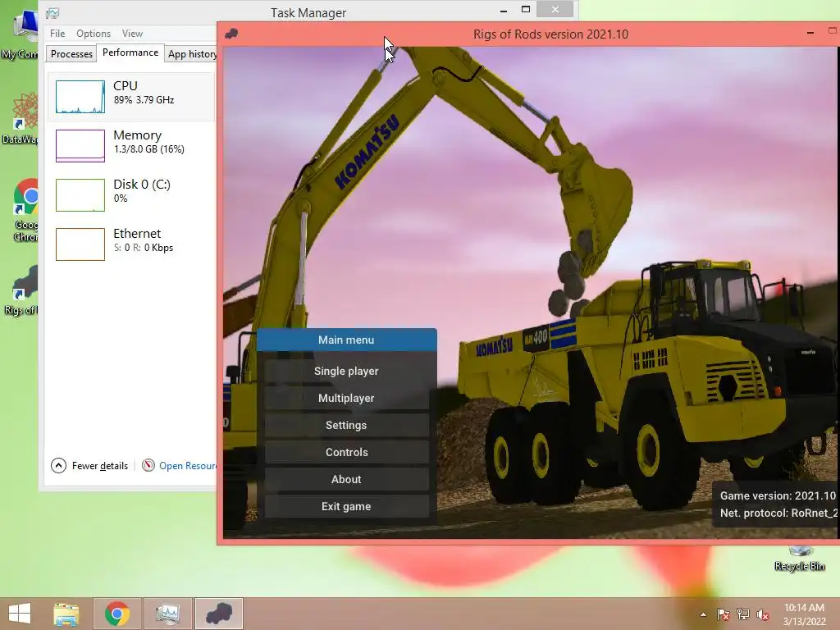
Task: Click Exit game in main menu
Action: coord(347,506)
